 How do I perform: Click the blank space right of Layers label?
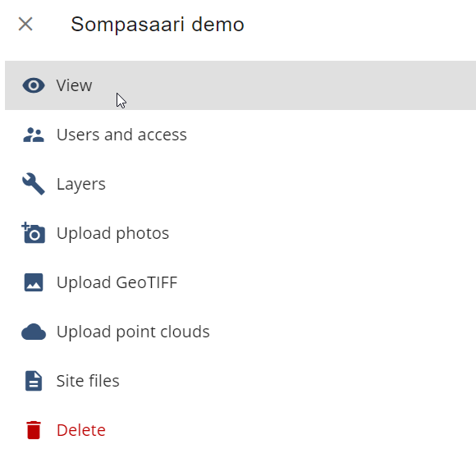tap(288, 184)
